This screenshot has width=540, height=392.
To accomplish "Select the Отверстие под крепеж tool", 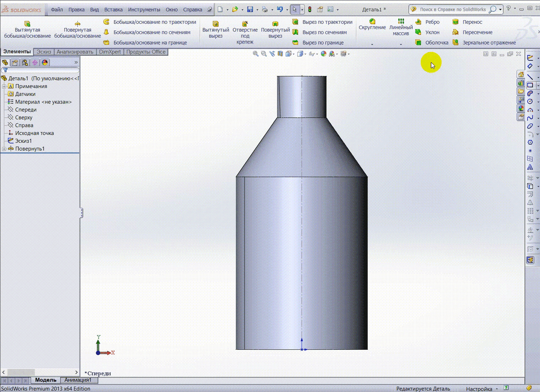I will coord(245,32).
